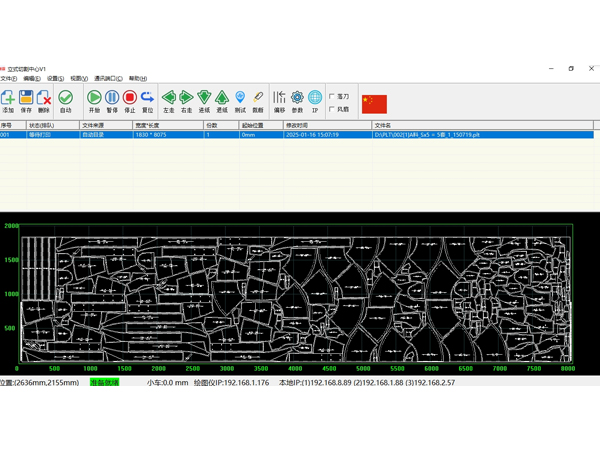Click the 添加 (Add) file icon
Image resolution: width=600 pixels, height=450 pixels.
(8, 99)
